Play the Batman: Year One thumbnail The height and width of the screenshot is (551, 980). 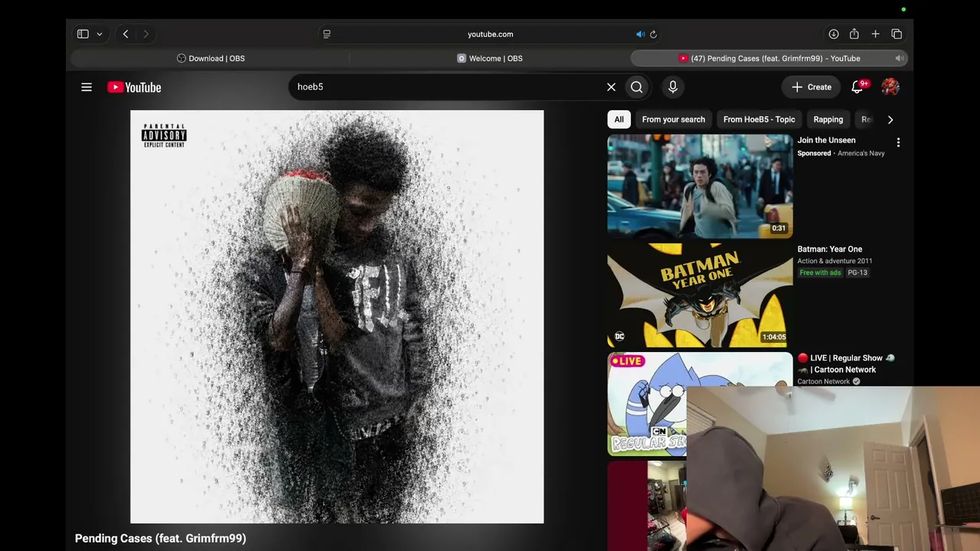700,295
